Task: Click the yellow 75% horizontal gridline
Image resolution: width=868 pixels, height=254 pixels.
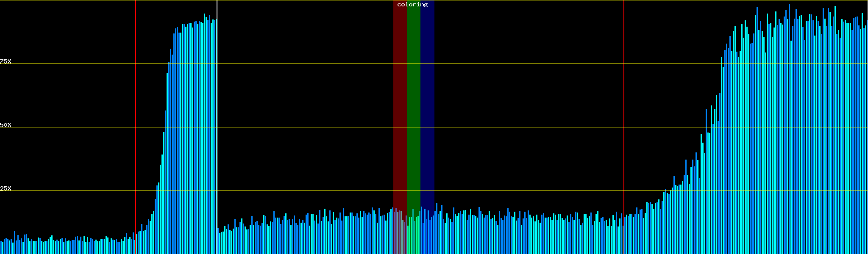Action: point(509,64)
